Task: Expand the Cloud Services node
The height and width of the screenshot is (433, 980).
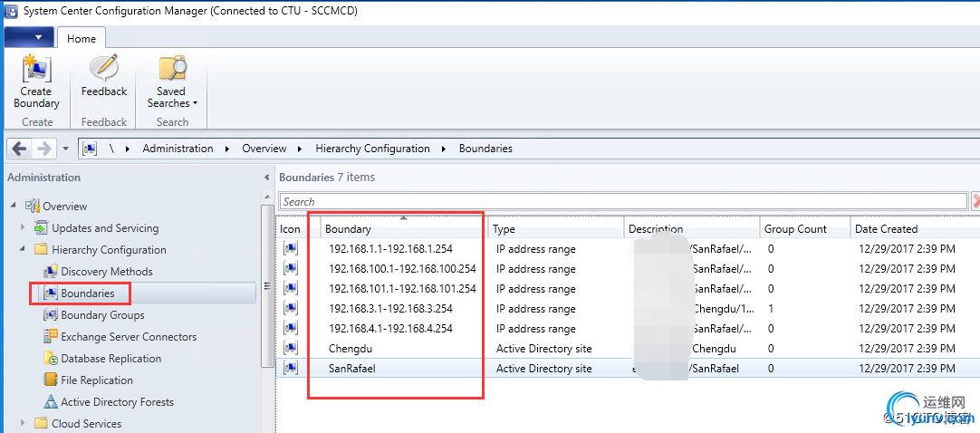Action: [x=24, y=424]
